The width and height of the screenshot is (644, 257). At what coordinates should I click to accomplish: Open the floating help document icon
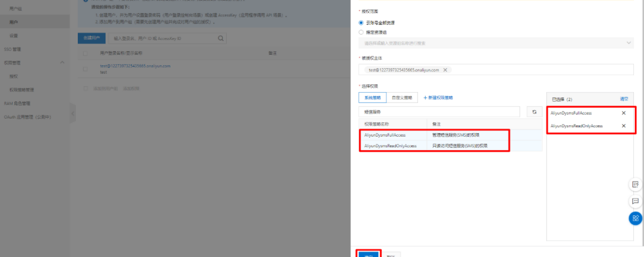pyautogui.click(x=635, y=184)
